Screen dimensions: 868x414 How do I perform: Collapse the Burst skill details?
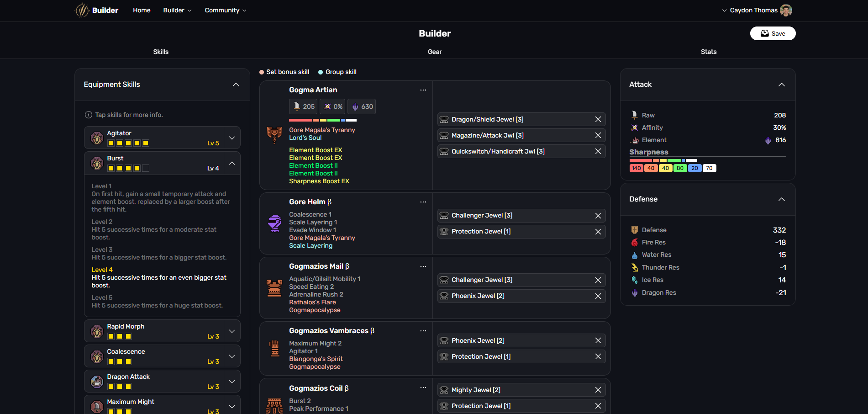232,163
